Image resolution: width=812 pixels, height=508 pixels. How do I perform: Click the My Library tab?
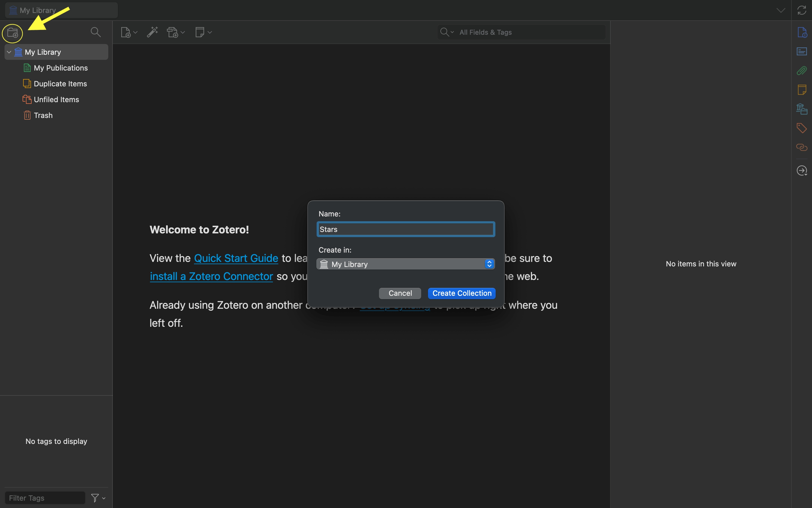61,10
